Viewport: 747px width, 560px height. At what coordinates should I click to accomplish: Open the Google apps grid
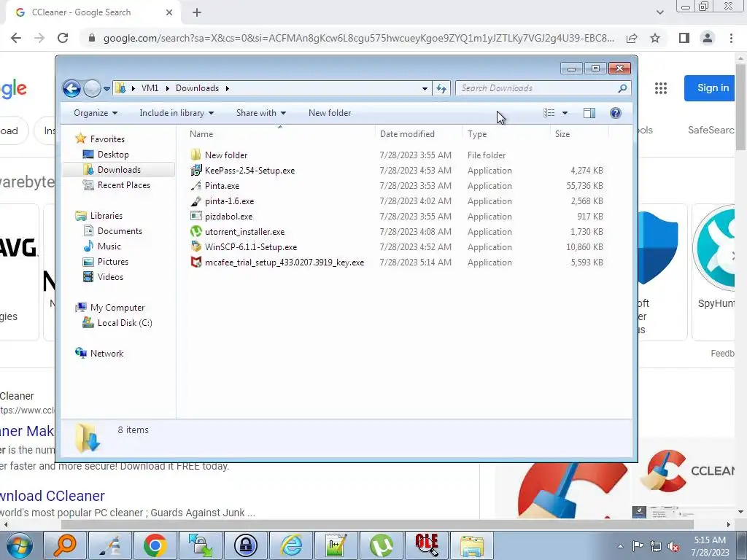tap(661, 88)
